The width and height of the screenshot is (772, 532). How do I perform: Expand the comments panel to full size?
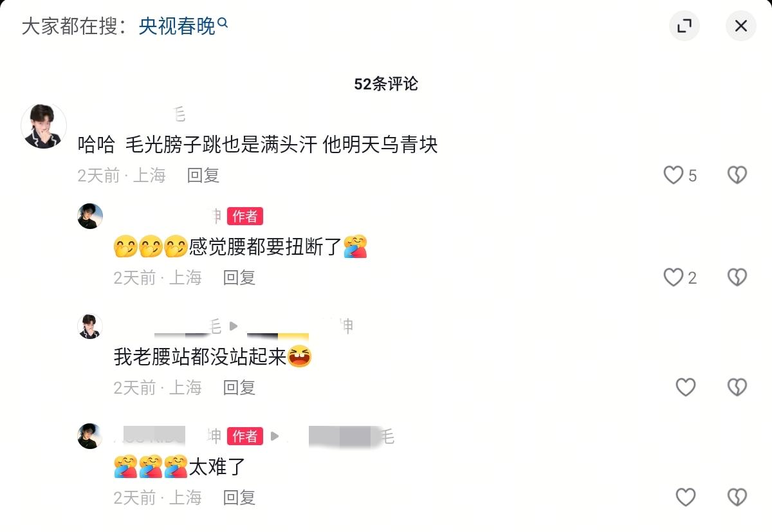(685, 26)
